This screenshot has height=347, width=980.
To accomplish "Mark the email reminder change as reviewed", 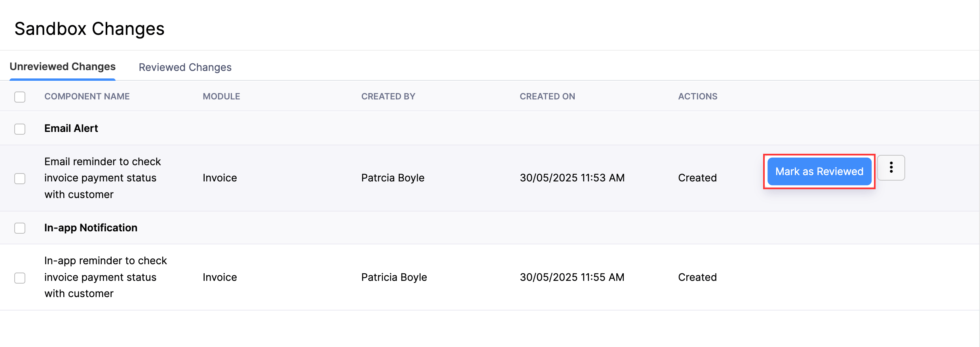I will [x=819, y=171].
